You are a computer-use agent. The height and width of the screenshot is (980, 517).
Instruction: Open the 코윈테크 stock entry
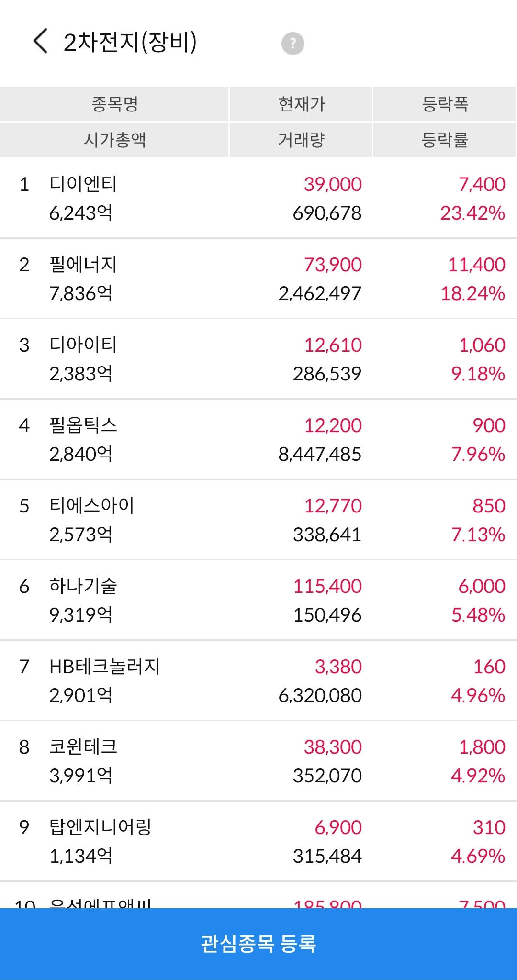point(83,747)
